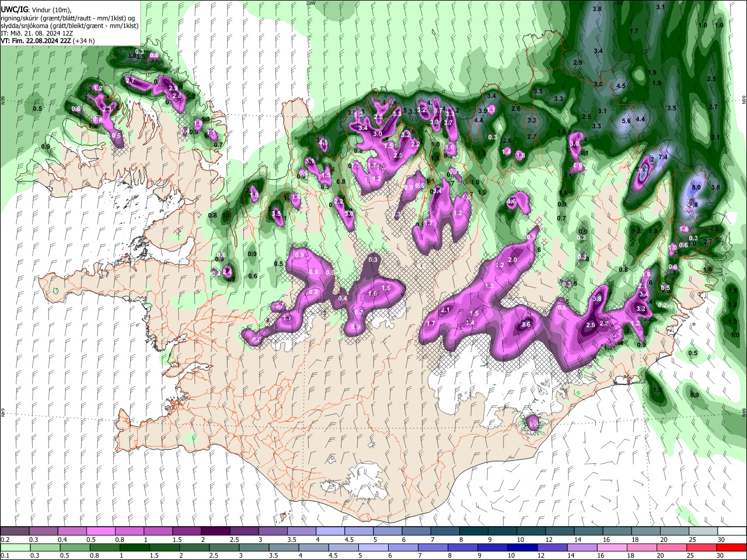This screenshot has height=560, width=747.
Task: Click the "8.0" precipitation value on the map
Action: point(696,188)
